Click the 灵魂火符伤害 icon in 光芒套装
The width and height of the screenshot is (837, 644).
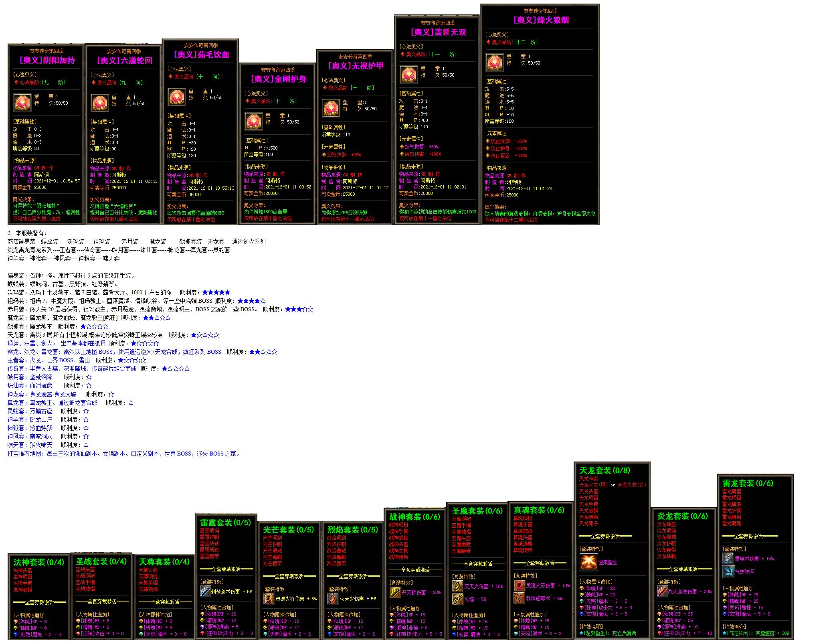click(268, 598)
